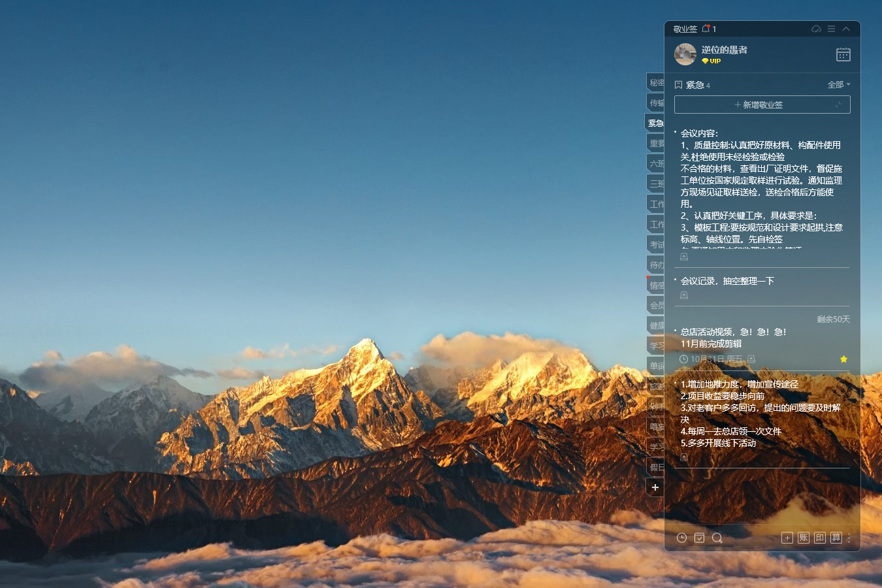Select the 紧急 category tab

point(655,123)
